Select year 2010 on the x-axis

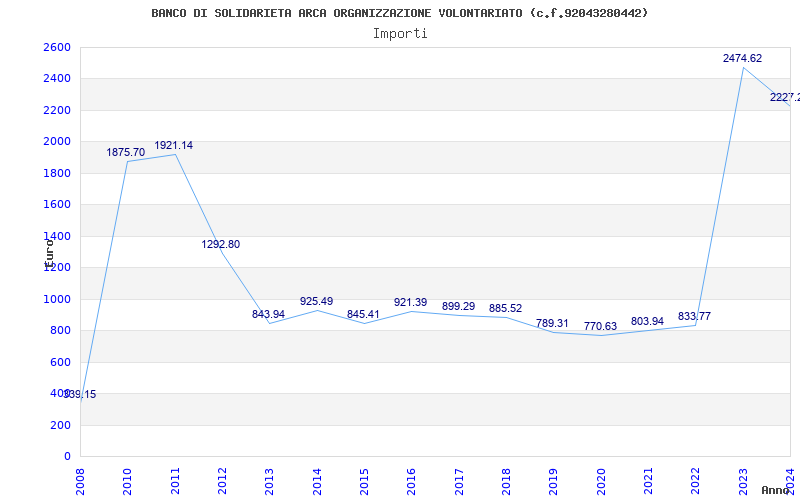[x=127, y=479]
